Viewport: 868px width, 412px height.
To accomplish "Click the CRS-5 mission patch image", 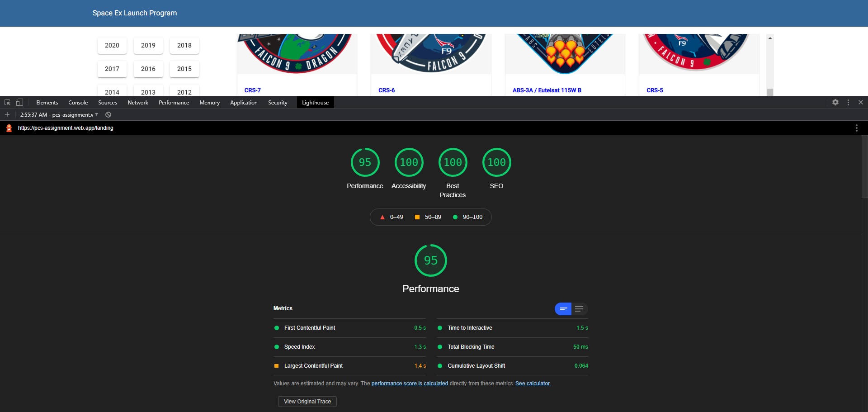I will [699, 53].
